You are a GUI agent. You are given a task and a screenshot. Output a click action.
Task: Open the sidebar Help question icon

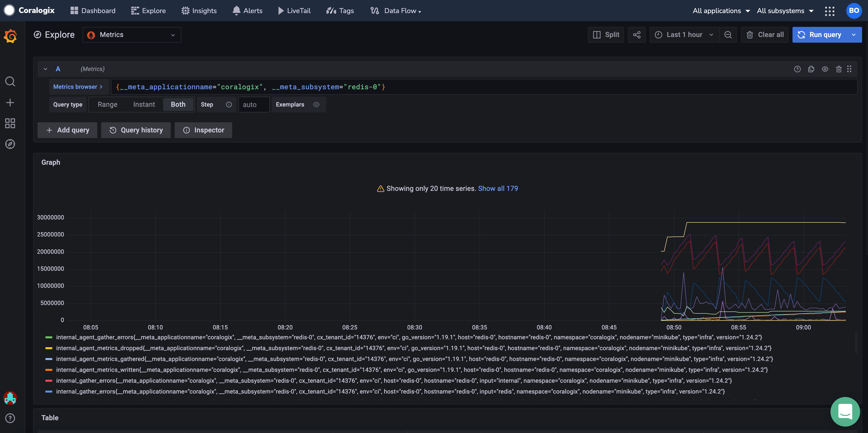click(x=10, y=418)
